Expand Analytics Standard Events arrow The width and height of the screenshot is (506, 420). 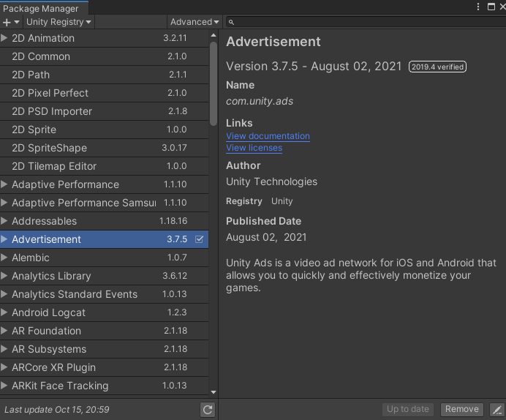pos(4,294)
